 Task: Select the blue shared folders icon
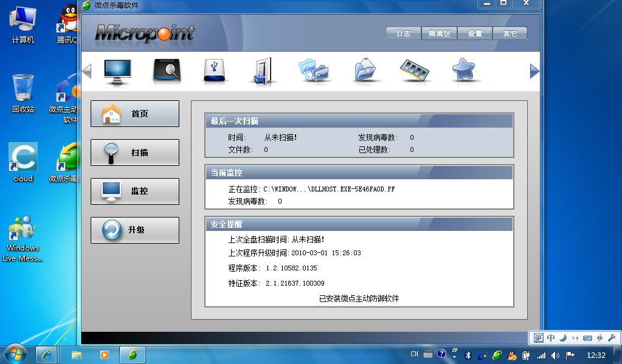click(x=313, y=70)
